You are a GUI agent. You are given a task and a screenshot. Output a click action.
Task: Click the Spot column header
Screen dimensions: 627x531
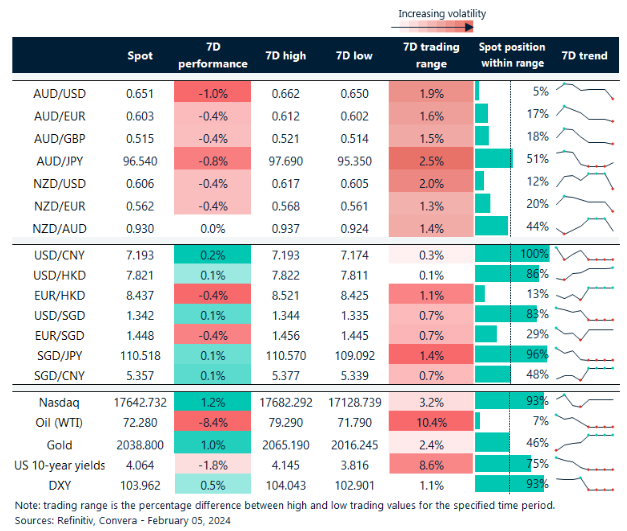[x=141, y=56]
